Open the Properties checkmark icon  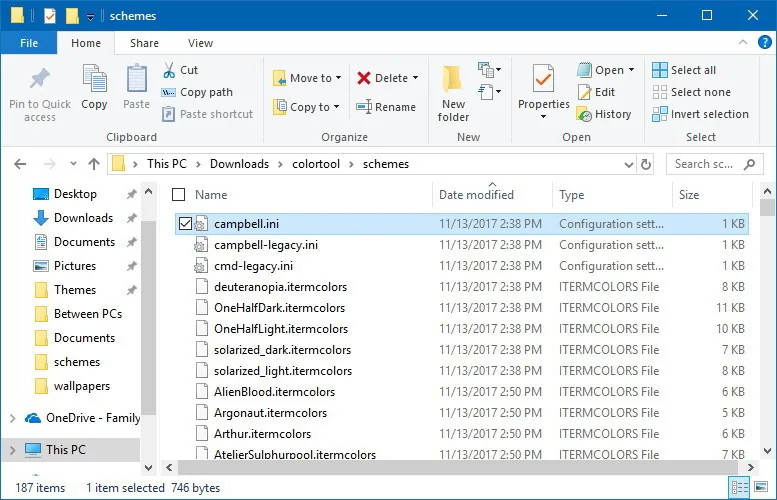pos(543,78)
